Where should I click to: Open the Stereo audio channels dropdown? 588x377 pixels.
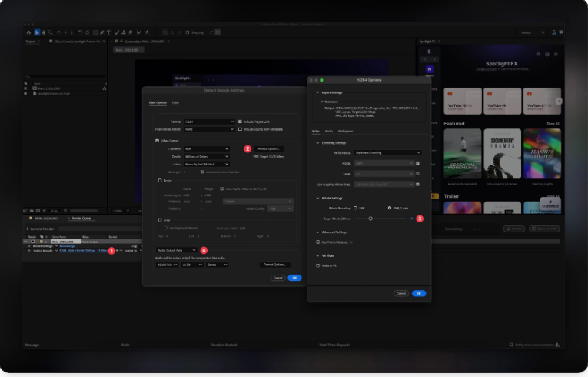click(217, 265)
